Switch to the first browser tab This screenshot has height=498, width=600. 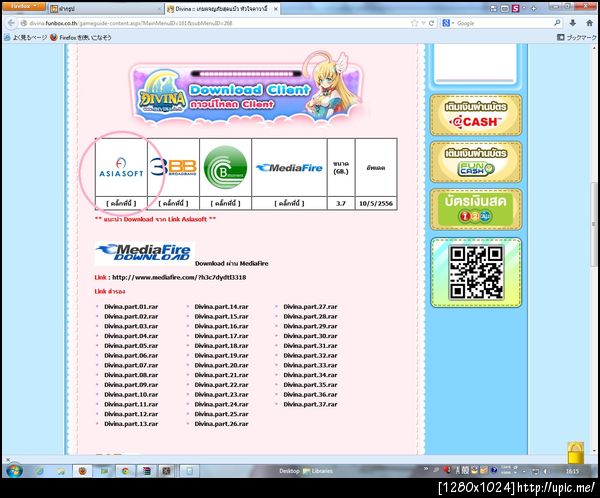106,8
